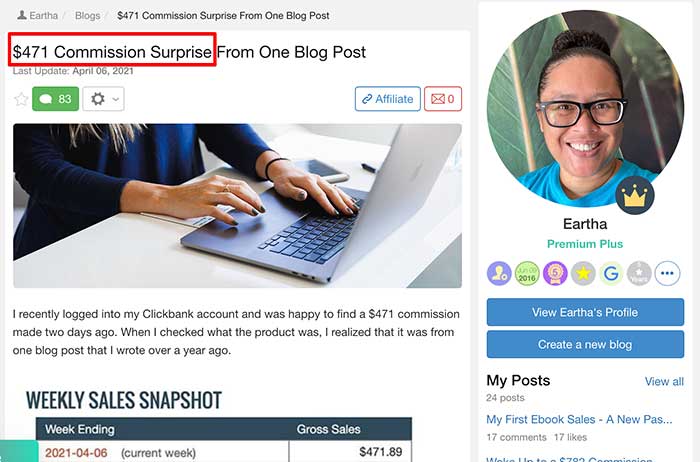Click the Google G badge icon

click(611, 273)
